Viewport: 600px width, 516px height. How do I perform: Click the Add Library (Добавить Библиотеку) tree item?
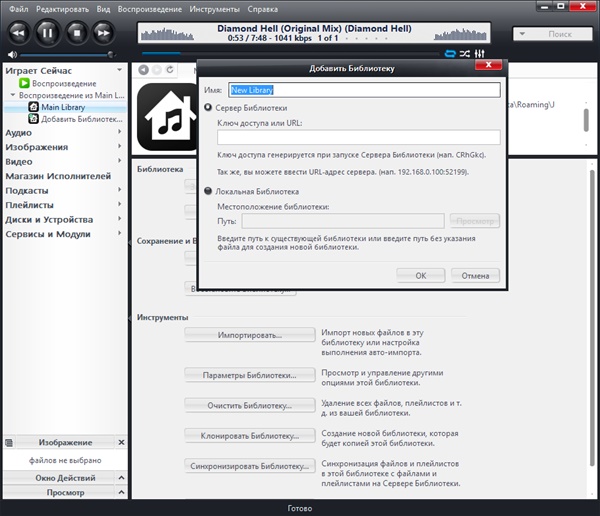click(x=70, y=119)
